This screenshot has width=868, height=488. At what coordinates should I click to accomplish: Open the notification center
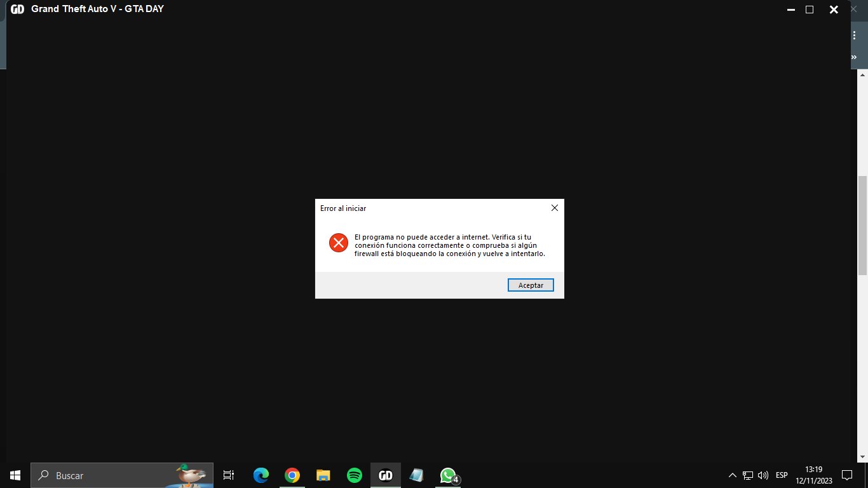(846, 475)
